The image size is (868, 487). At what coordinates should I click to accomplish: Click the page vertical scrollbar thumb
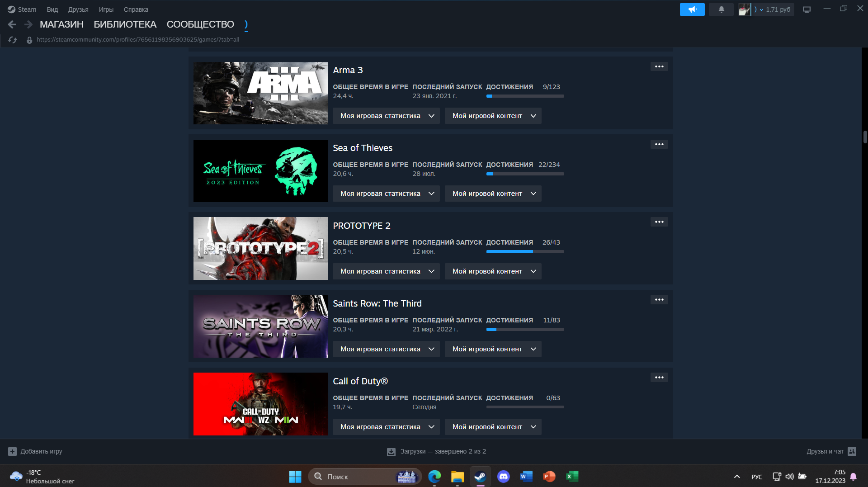[x=865, y=137]
